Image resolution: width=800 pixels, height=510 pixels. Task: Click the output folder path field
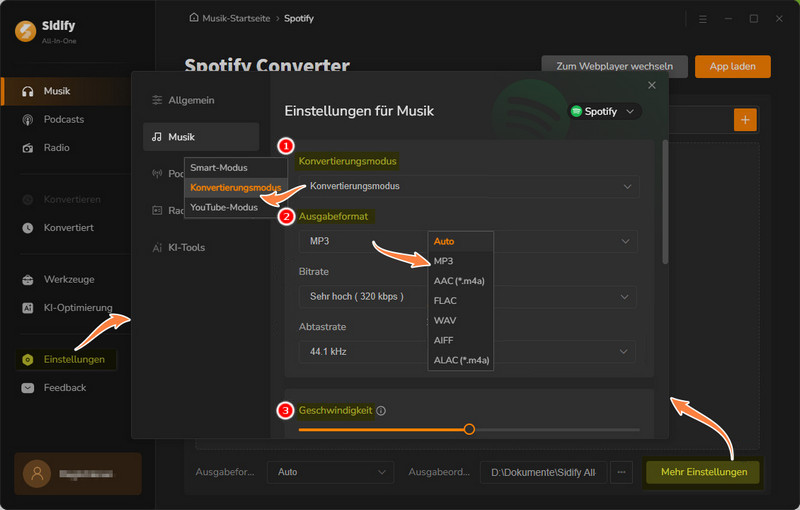(x=543, y=472)
